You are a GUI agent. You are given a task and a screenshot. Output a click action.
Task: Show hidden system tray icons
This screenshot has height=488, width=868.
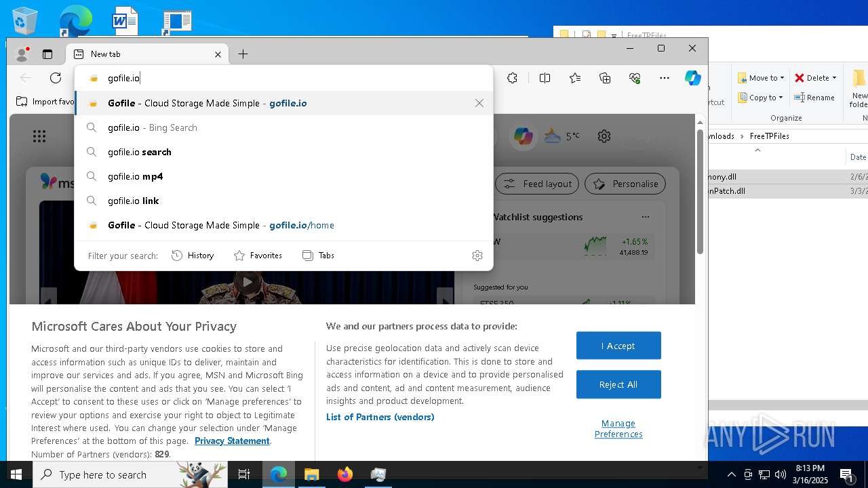[731, 474]
